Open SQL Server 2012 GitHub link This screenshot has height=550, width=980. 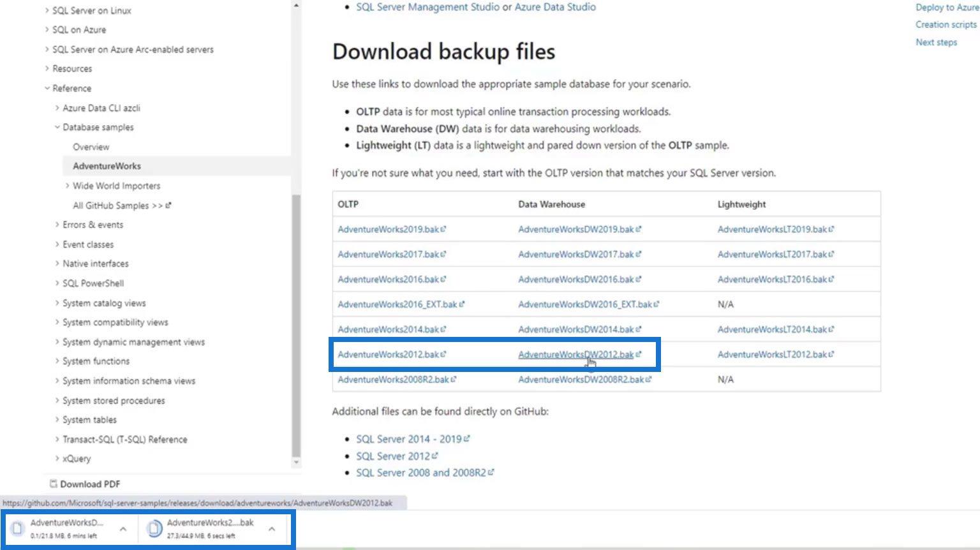coord(397,456)
